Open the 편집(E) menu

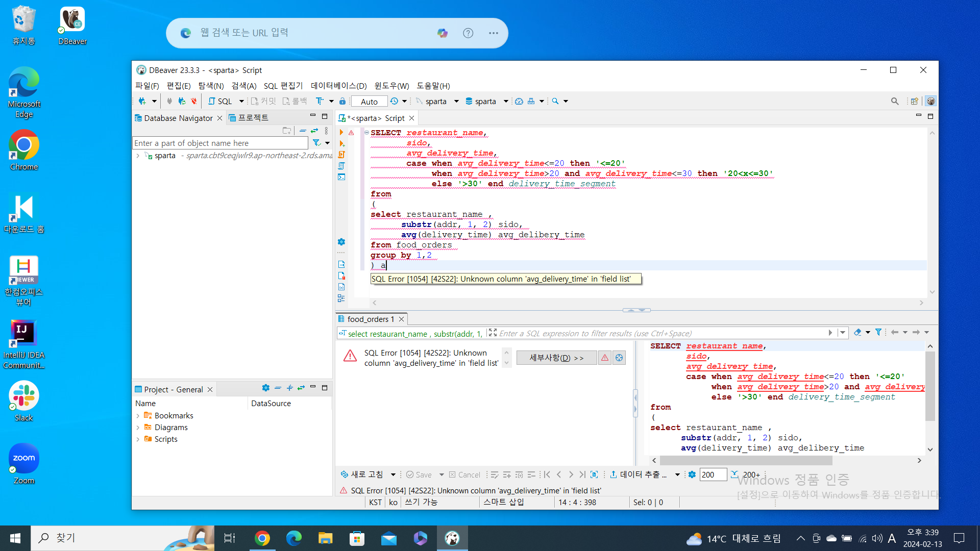179,86
